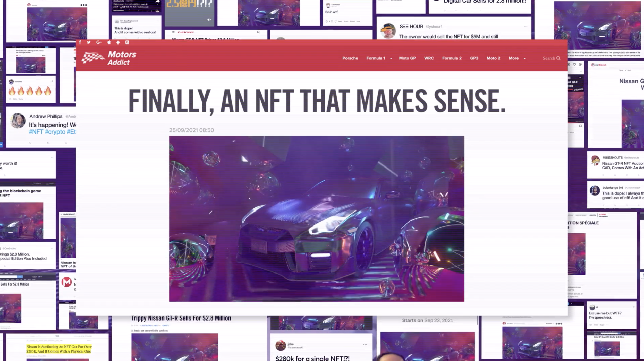
Task: Open the SEE HOUR tweet options menu
Action: tap(526, 27)
